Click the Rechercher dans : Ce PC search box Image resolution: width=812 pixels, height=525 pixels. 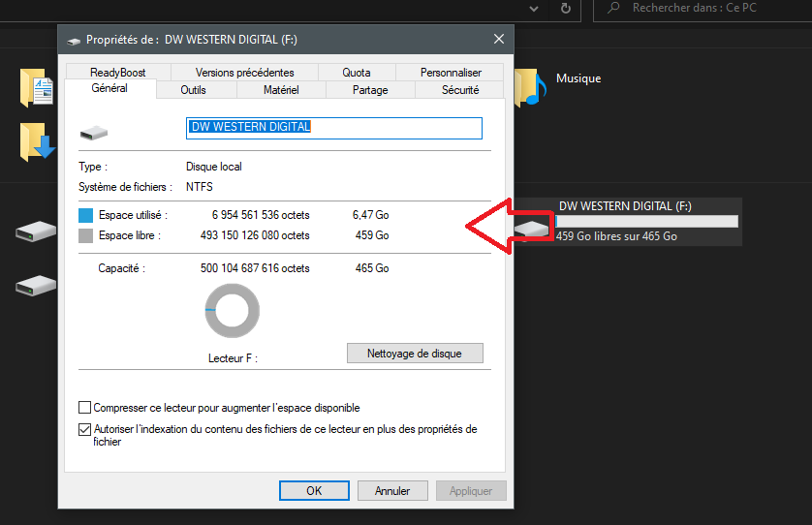click(703, 9)
